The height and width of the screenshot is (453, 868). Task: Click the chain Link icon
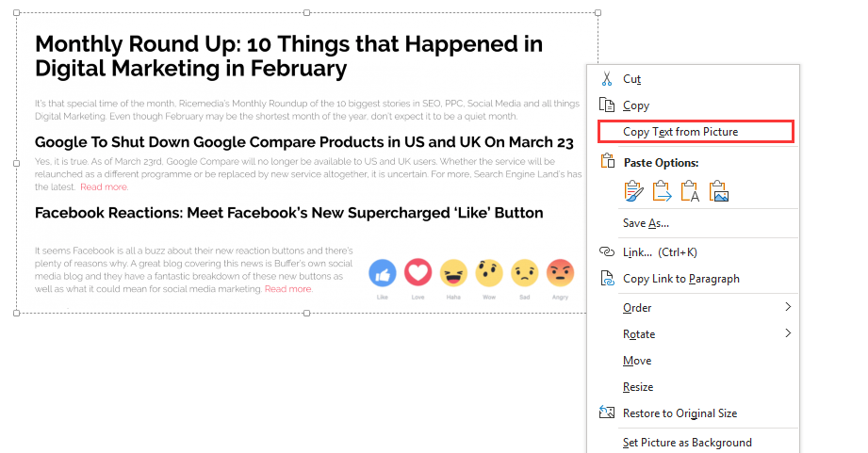[607, 251]
